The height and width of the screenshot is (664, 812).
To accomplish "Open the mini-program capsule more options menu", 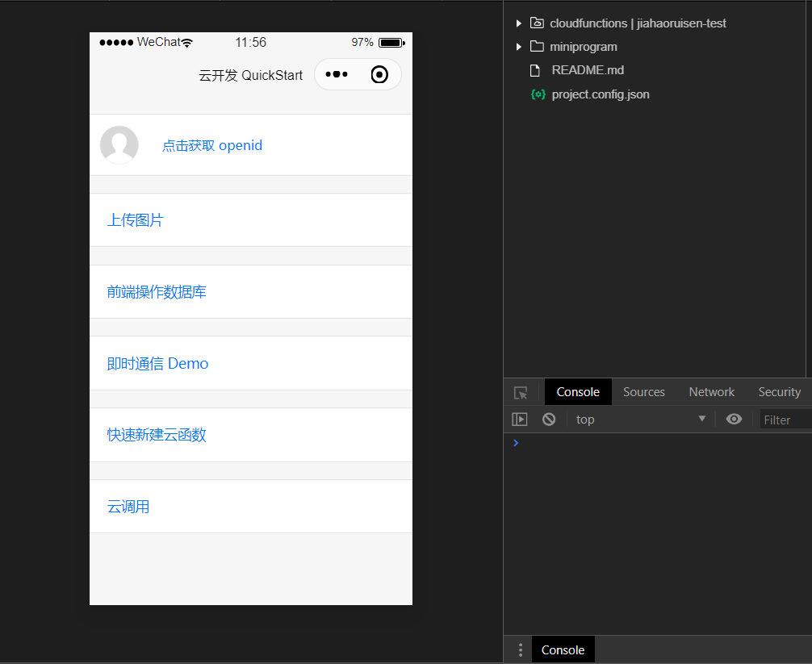I will click(x=336, y=73).
